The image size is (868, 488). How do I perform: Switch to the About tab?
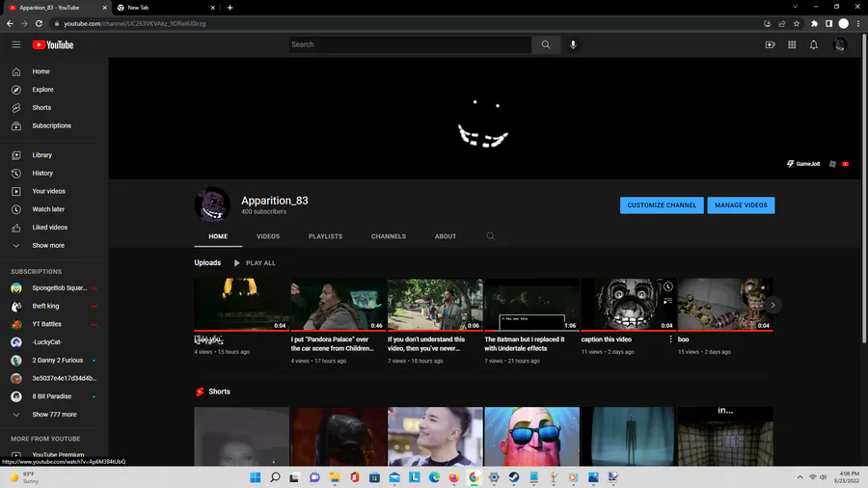[x=446, y=236]
